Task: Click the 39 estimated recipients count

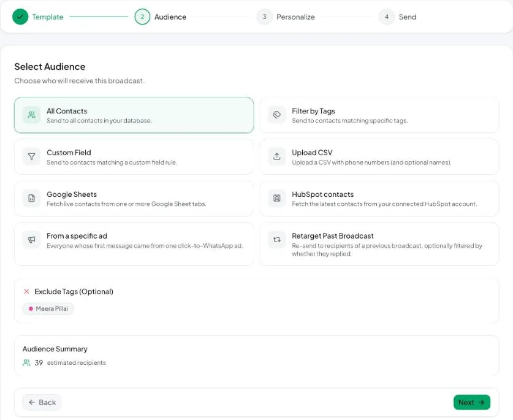Action: [39, 363]
